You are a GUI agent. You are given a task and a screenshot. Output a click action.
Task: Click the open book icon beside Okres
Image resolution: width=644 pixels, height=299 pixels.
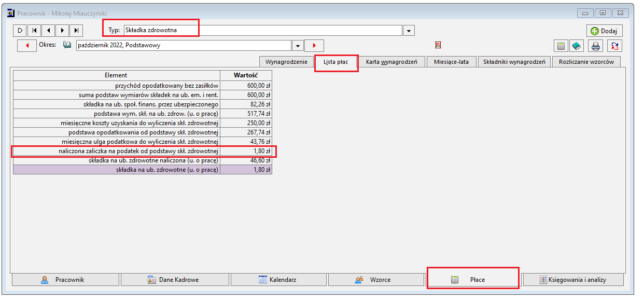pos(67,45)
